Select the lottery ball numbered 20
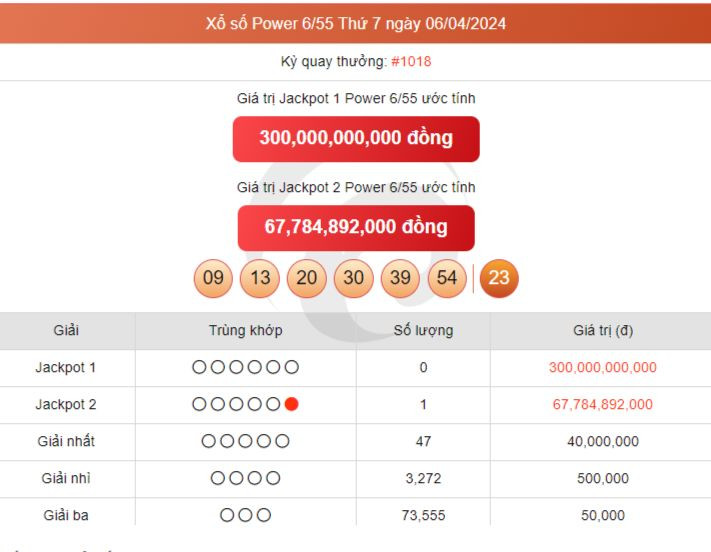 (306, 278)
